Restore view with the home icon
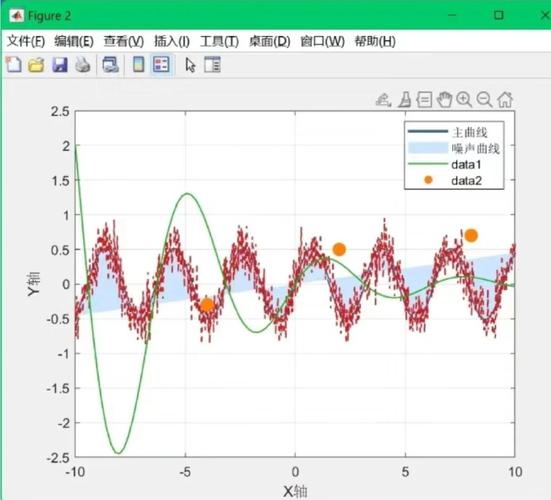The width and height of the screenshot is (551, 500). 505,100
